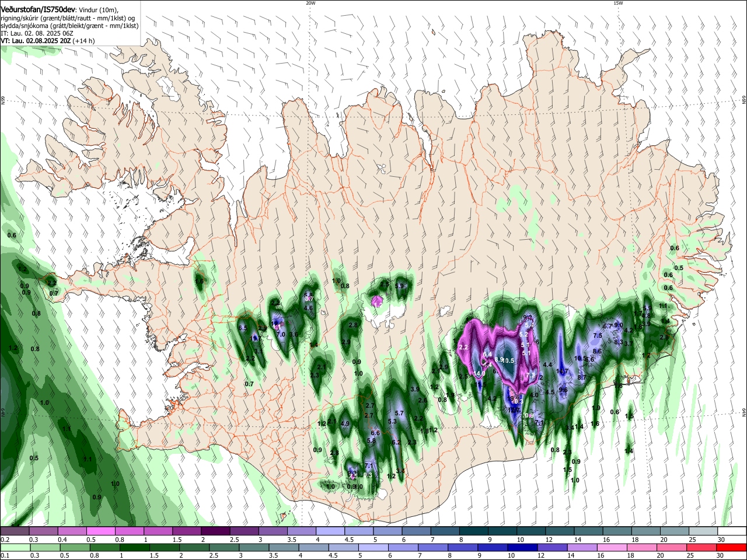
Task: Click the 8.6 precipitation value on the map
Action: 597,352
